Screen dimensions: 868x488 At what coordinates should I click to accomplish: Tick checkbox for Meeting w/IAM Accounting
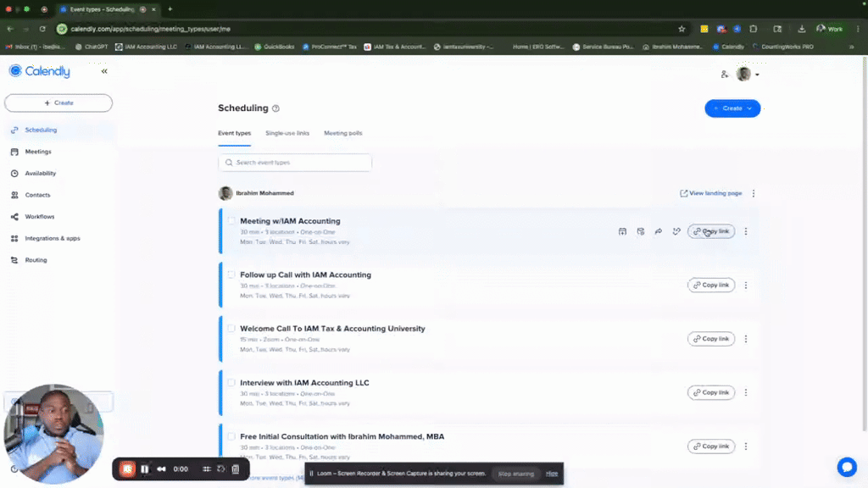[231, 220]
